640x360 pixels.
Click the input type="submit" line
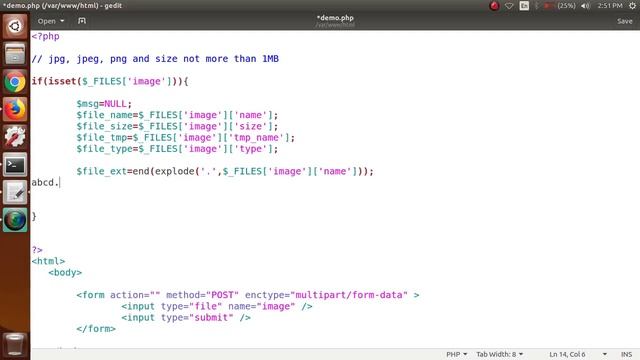[x=186, y=318]
